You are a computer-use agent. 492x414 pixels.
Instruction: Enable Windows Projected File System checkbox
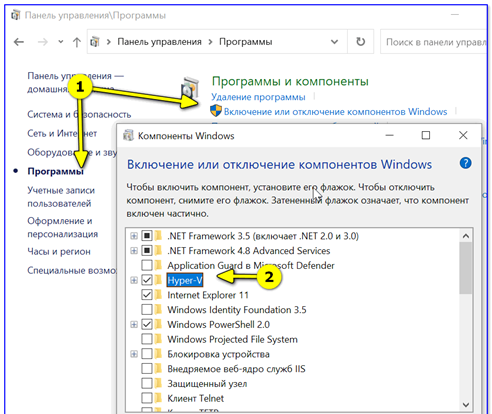coord(147,339)
